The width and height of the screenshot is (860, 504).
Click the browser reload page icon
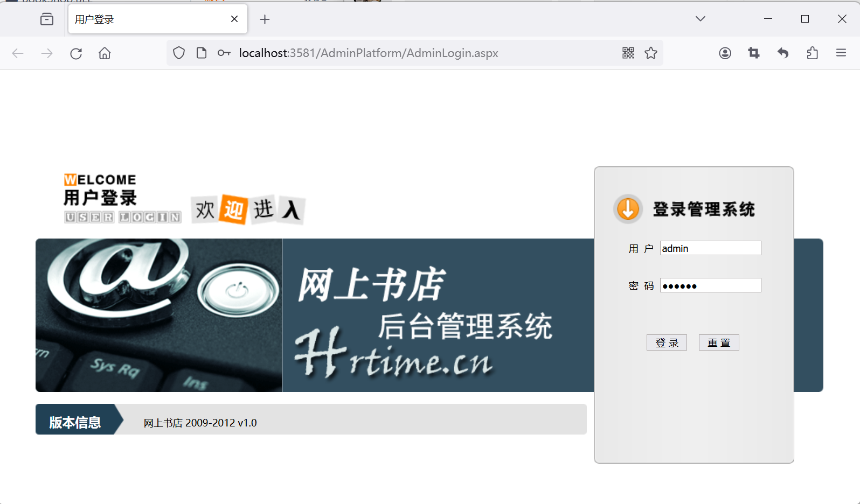(76, 53)
